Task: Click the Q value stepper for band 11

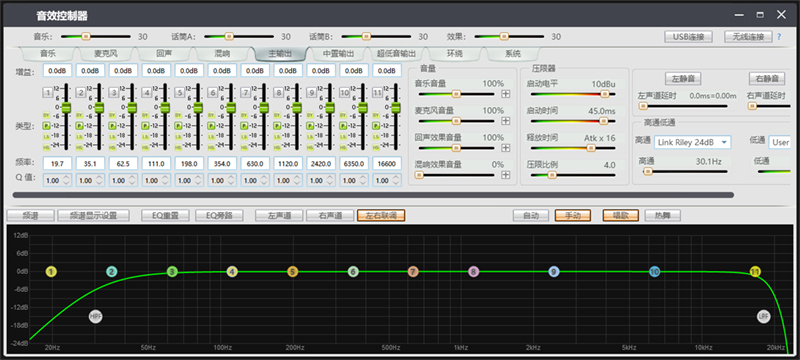Action: click(397, 181)
